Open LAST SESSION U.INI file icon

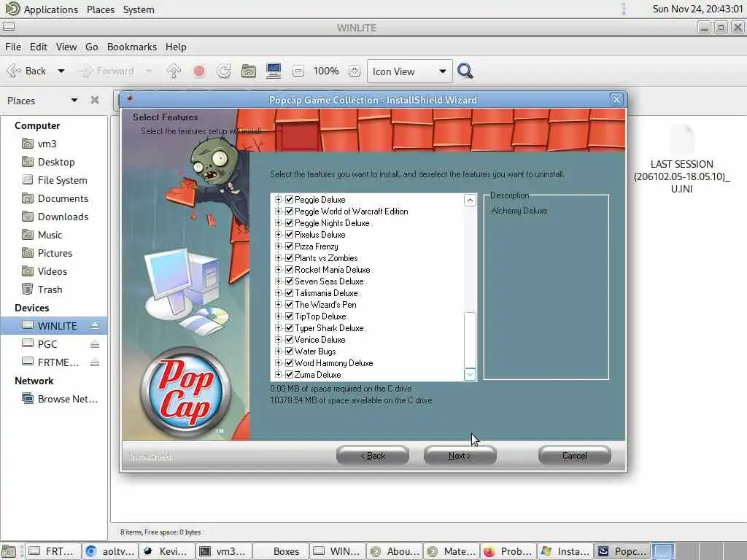point(682,139)
